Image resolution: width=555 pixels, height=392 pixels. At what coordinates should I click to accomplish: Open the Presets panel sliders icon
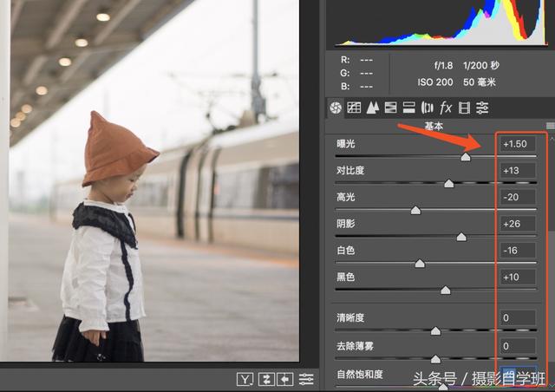[482, 108]
